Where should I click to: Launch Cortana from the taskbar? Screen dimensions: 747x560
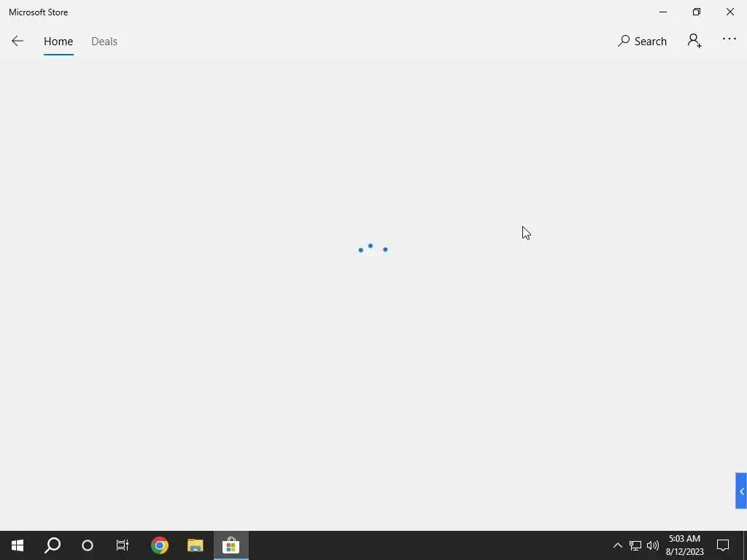pos(88,545)
